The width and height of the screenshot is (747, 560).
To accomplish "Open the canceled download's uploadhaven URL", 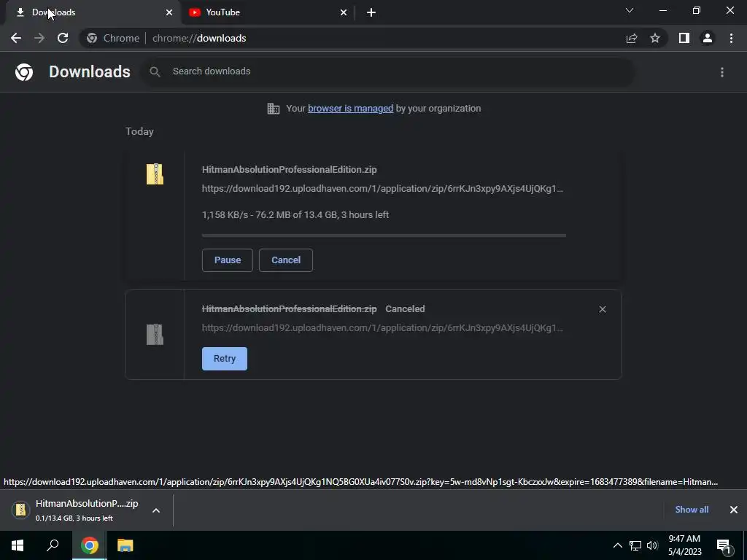I will (x=382, y=328).
